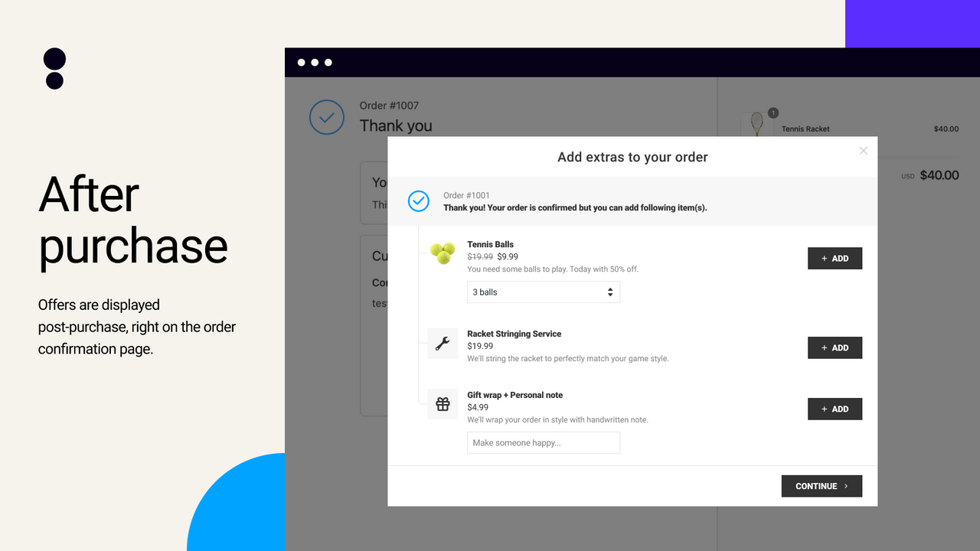Click the Gift wrap + Personal note title

[515, 395]
